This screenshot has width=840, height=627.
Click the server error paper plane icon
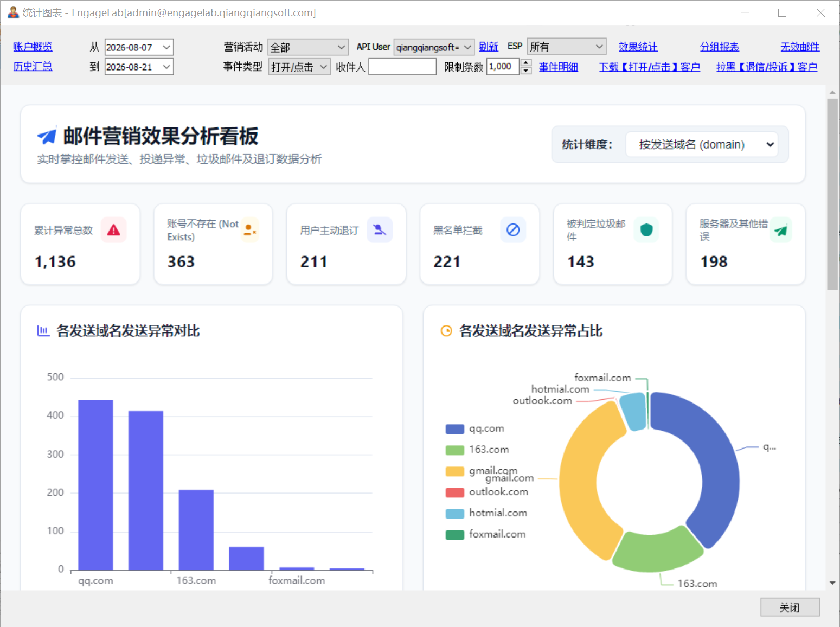(780, 231)
